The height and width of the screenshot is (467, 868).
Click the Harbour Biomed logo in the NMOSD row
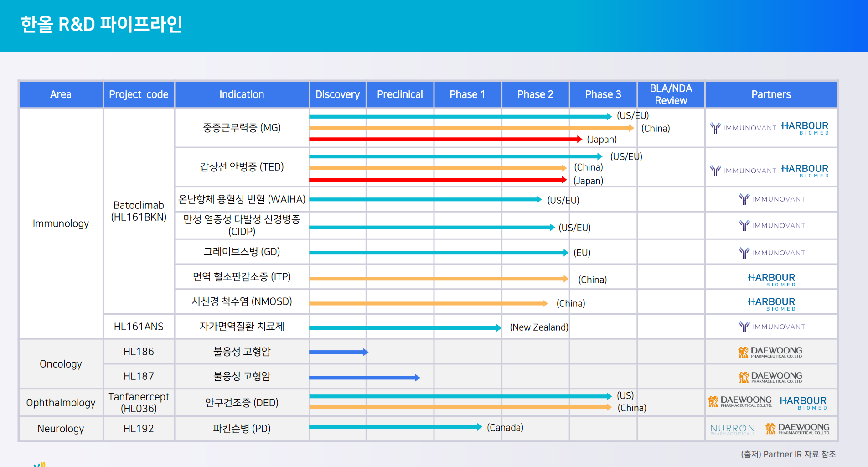click(x=772, y=304)
